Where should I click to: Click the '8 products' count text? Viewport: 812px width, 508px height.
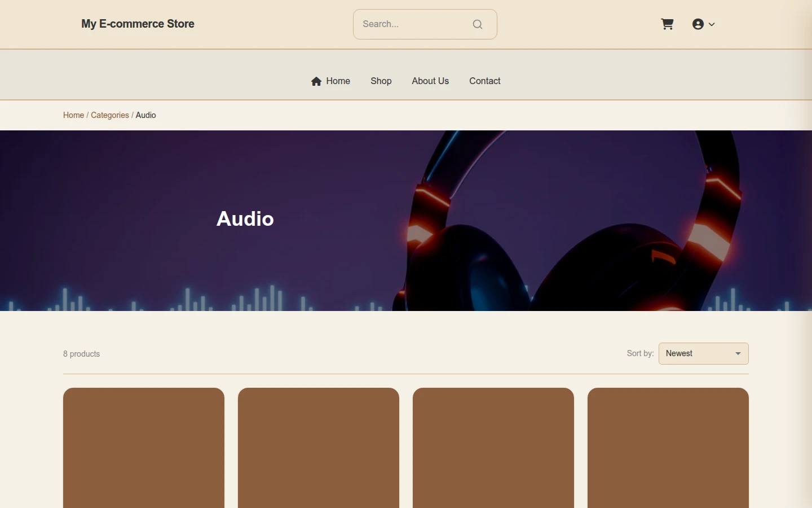pyautogui.click(x=82, y=354)
